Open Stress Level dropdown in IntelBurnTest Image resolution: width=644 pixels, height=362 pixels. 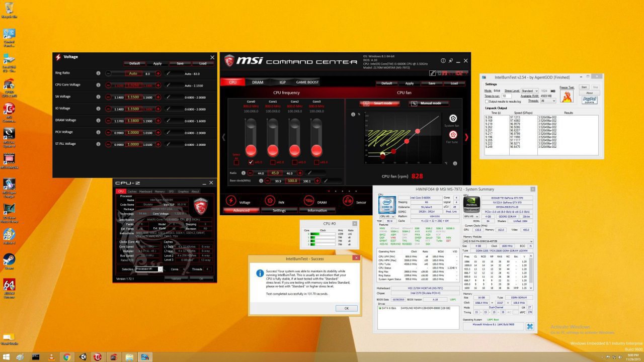point(530,91)
